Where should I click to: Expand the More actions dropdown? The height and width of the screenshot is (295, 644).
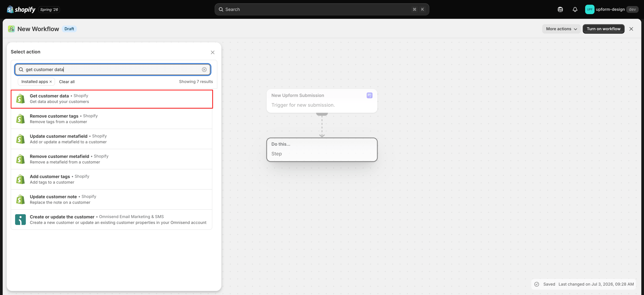561,29
